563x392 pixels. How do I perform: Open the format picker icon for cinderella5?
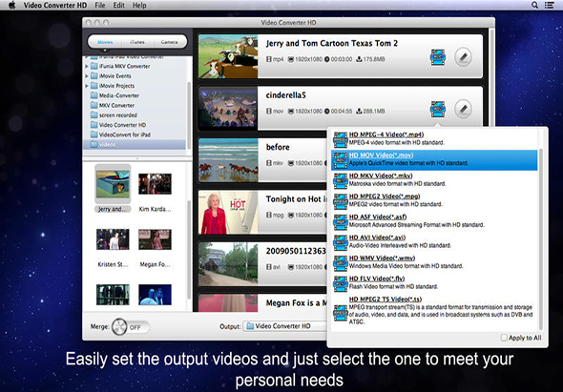(x=438, y=109)
